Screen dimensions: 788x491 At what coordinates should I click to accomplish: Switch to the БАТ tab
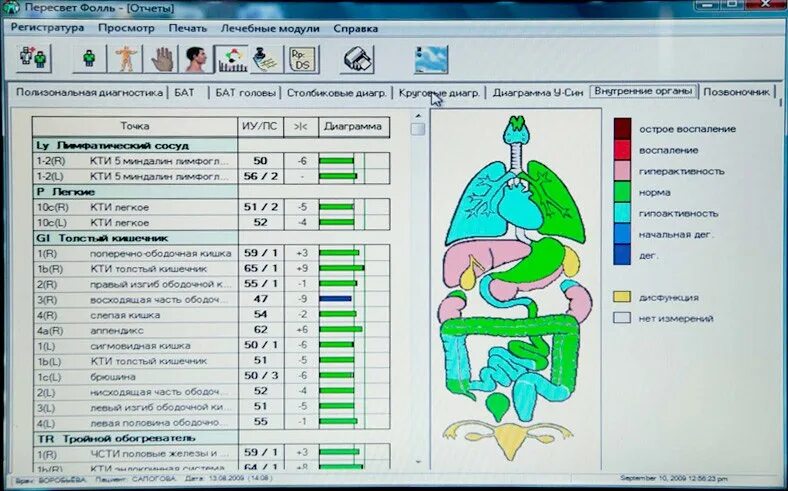click(184, 92)
